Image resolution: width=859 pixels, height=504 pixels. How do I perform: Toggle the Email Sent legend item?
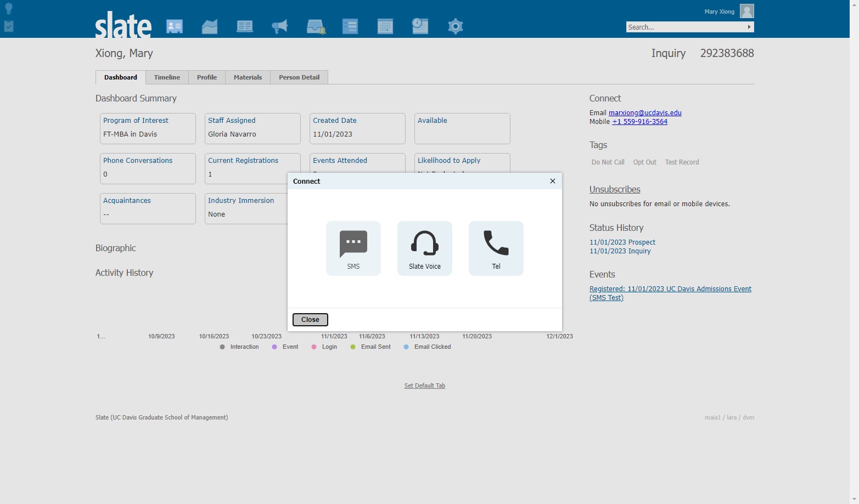(370, 347)
